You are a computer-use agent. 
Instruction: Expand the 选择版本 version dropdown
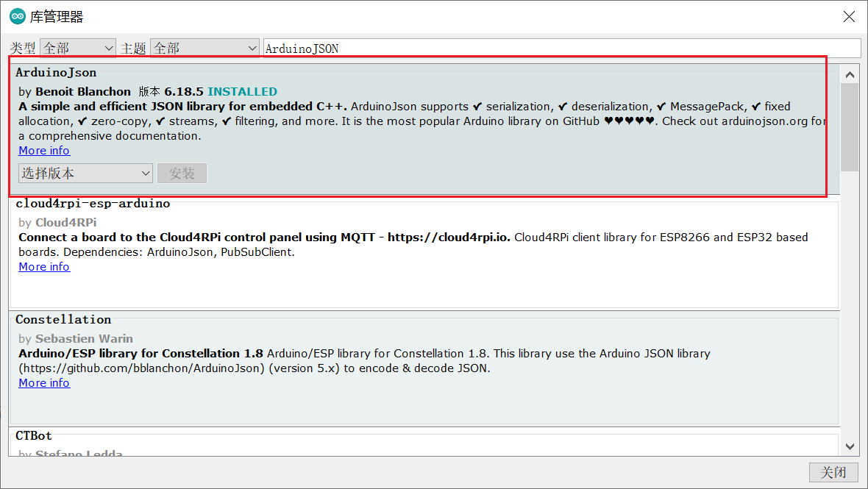85,174
